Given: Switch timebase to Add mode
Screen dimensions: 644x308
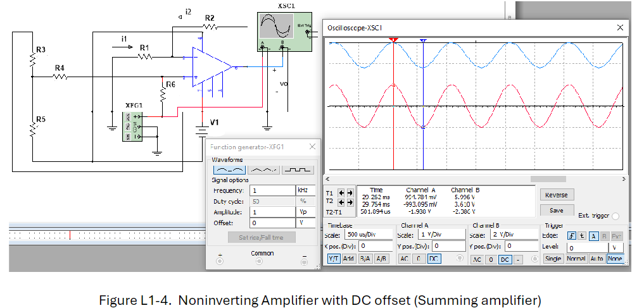Looking at the screenshot, I should pyautogui.click(x=349, y=259).
